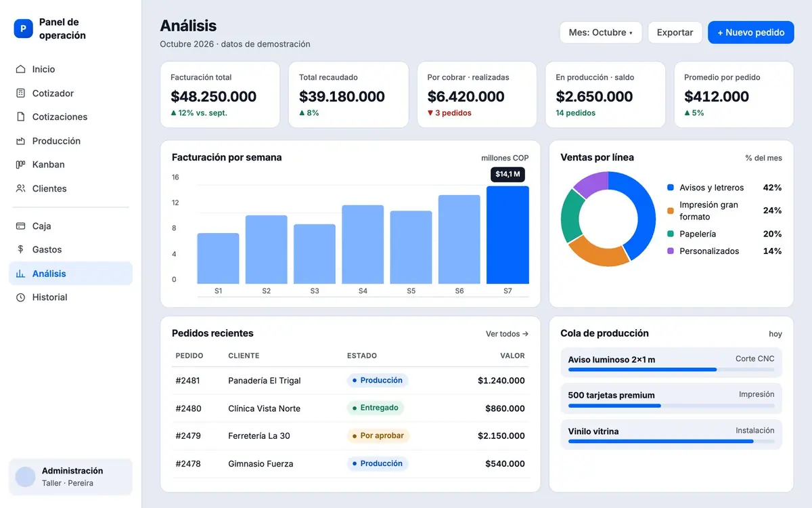
Task: Click the Vinilo vitrina progress bar
Action: click(671, 441)
